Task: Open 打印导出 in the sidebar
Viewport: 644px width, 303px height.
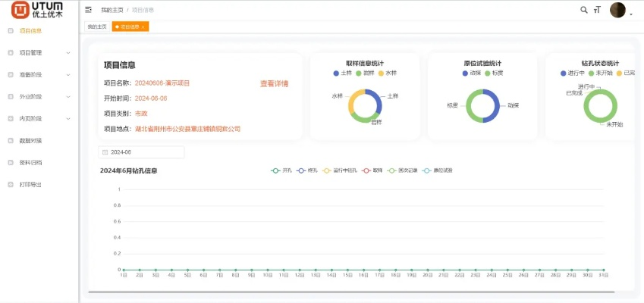Action: [x=30, y=184]
